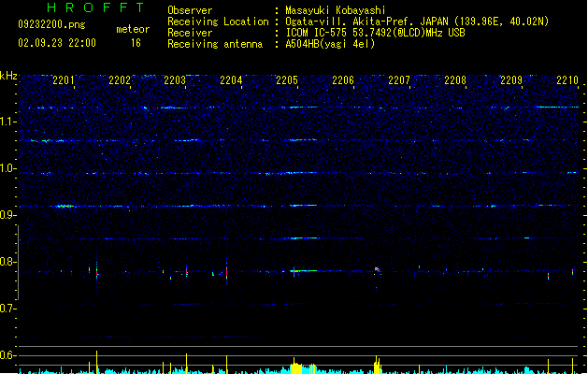Click the 1.0 frequency axis label
The width and height of the screenshot is (588, 374).
click(x=8, y=168)
